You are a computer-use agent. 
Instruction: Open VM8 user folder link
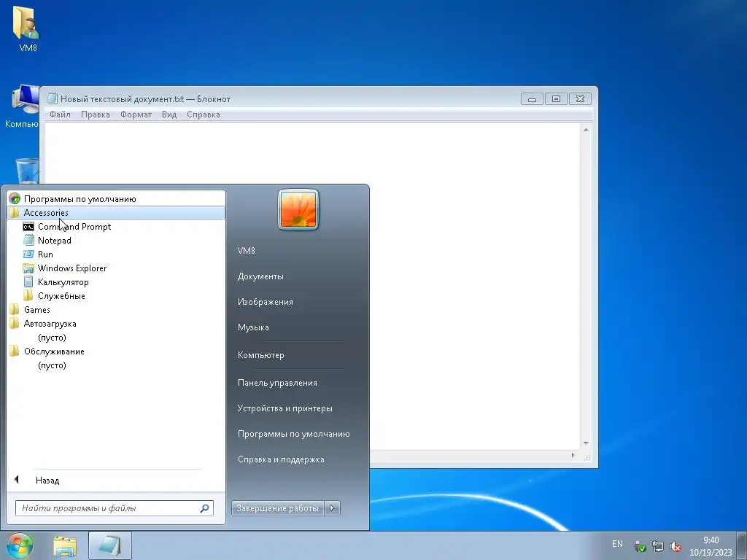click(247, 251)
